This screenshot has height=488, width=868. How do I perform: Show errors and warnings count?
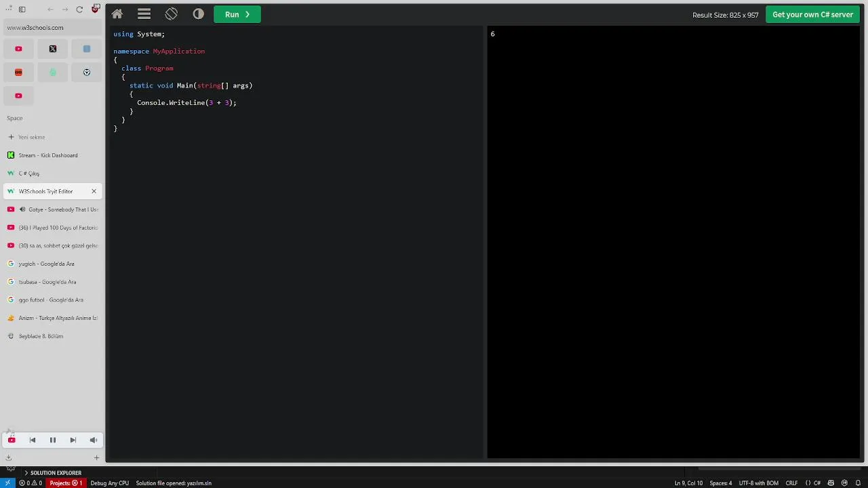click(31, 483)
